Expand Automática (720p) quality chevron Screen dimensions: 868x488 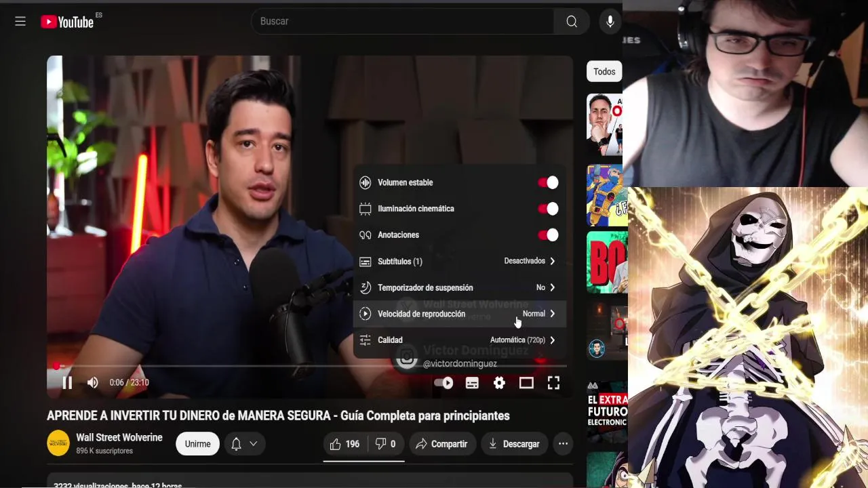[552, 340]
